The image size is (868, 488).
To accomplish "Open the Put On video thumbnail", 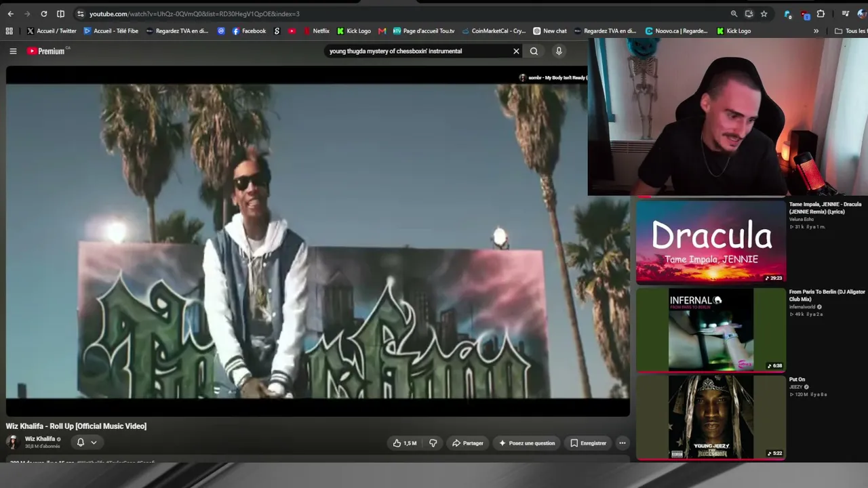I will click(x=711, y=417).
